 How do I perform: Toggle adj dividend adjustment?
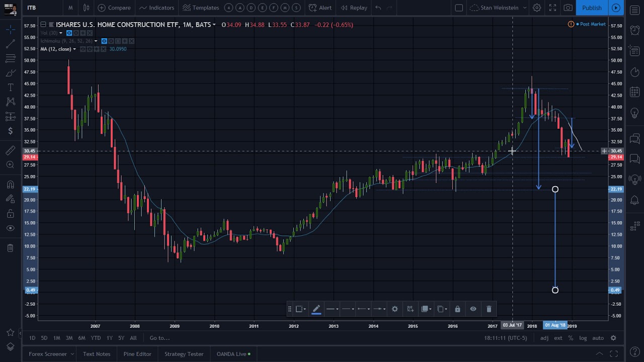coord(544,338)
